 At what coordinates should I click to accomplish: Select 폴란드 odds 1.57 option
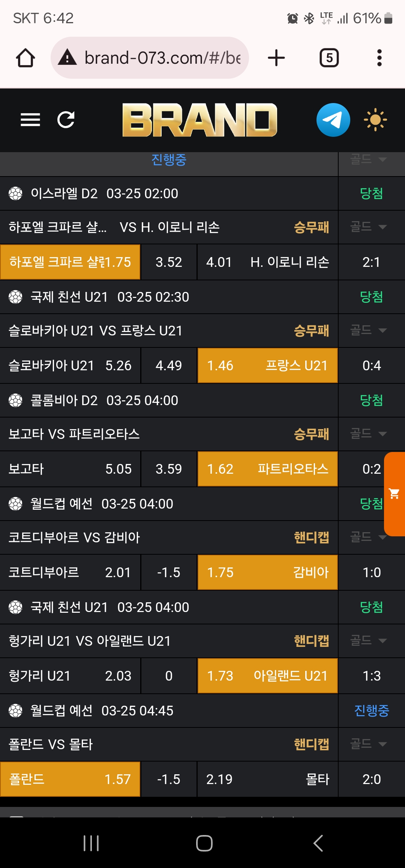tap(70, 779)
